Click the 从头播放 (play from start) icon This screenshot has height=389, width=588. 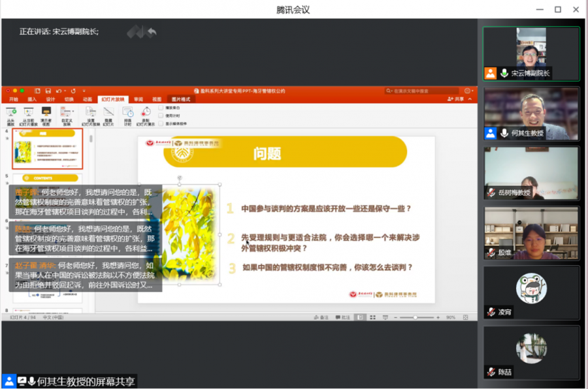click(x=10, y=112)
